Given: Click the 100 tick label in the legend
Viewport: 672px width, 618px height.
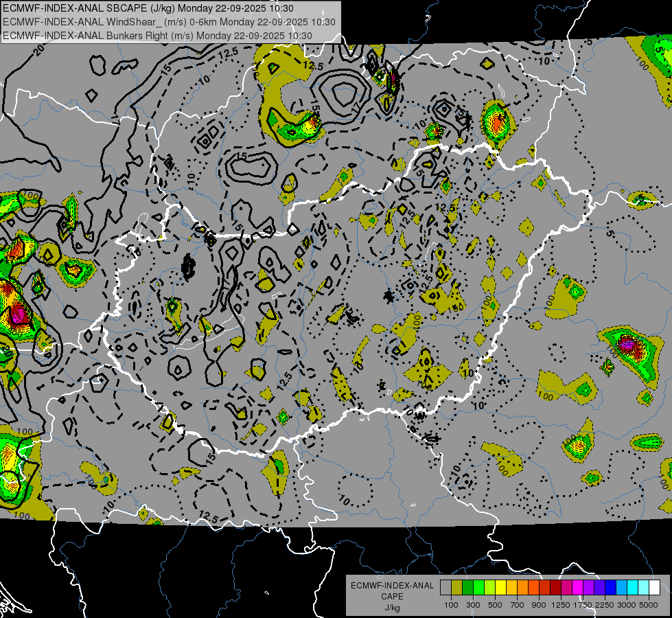Looking at the screenshot, I should tap(451, 605).
